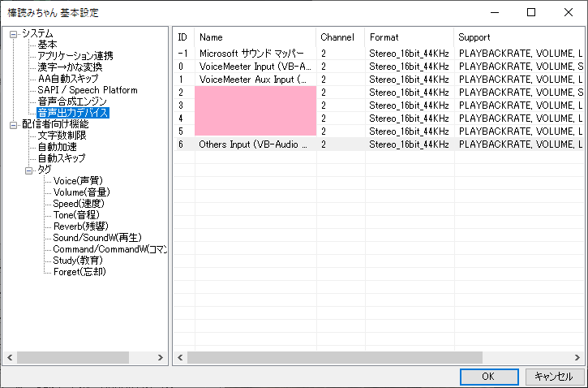Open 自動加速 settings
The image size is (588, 388).
coord(58,147)
